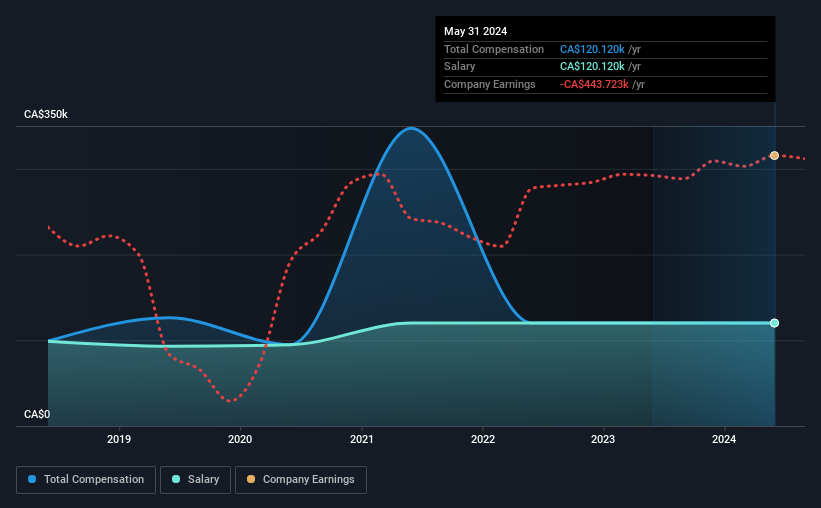821x508 pixels.
Task: Click the 2022 x-axis label
Action: [483, 439]
